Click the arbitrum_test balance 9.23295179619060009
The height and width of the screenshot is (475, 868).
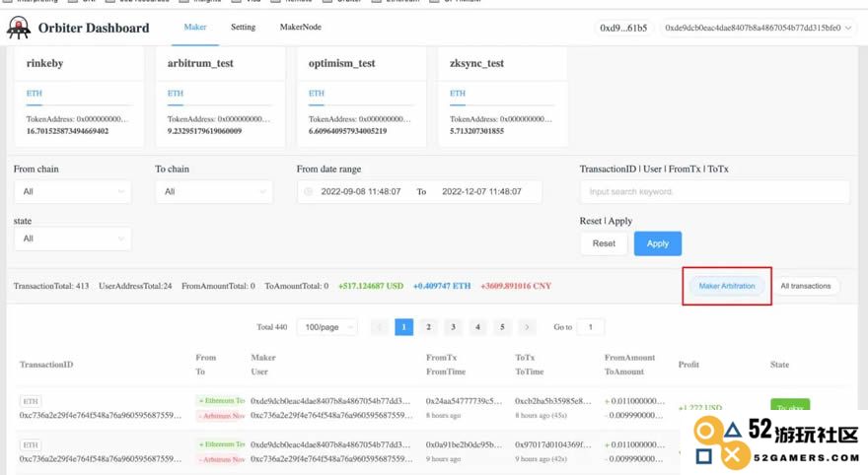click(204, 131)
